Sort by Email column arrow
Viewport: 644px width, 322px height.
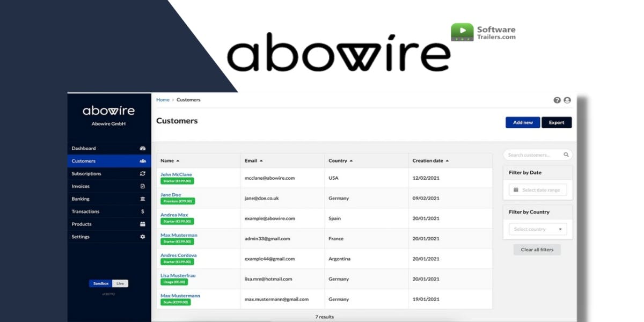tap(261, 161)
